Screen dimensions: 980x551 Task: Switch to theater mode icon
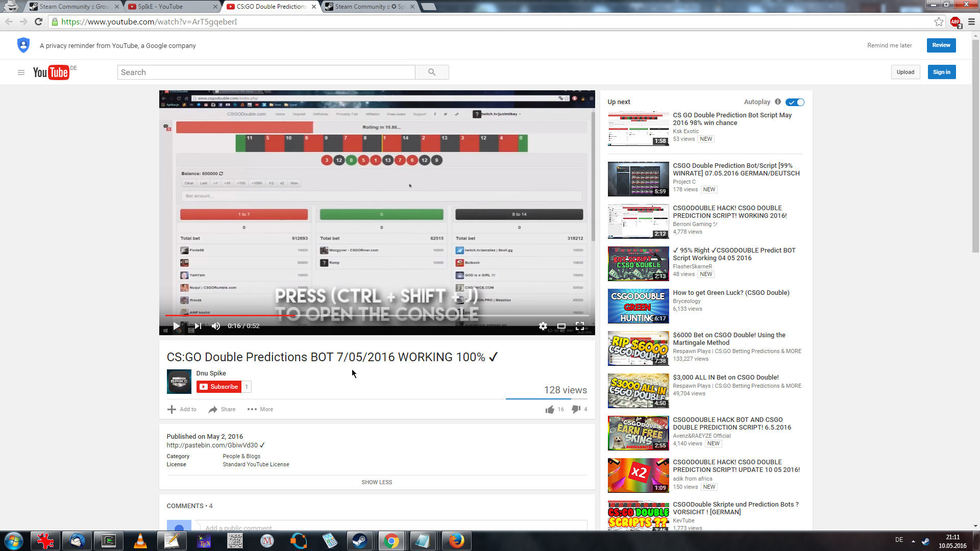tap(561, 326)
